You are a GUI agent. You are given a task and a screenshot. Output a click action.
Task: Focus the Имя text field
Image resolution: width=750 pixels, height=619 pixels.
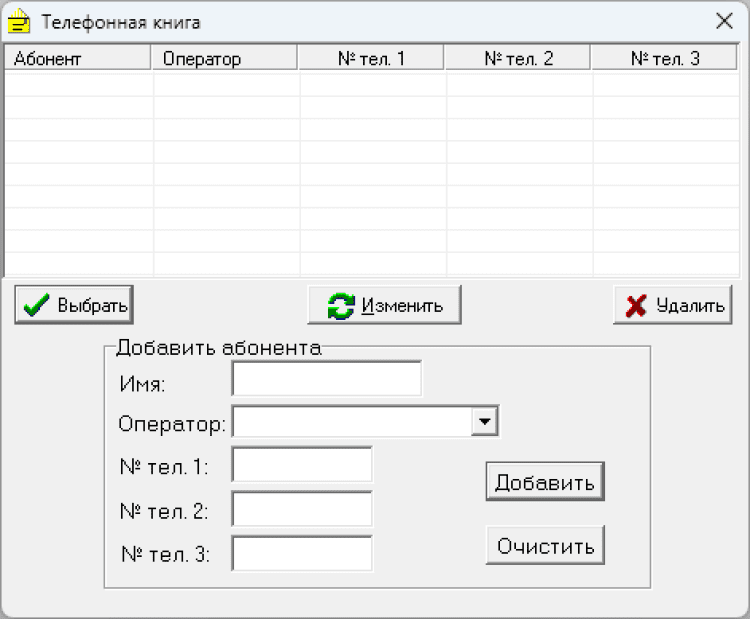tap(326, 380)
